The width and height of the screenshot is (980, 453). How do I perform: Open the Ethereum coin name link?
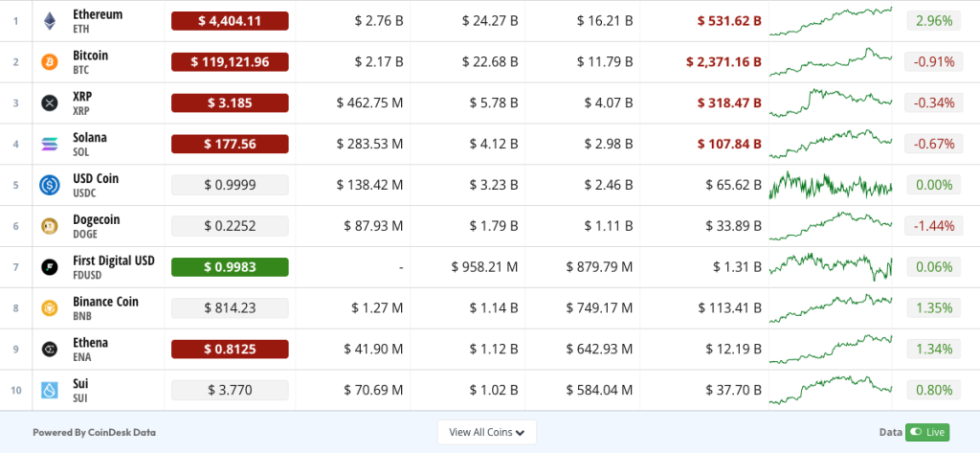click(98, 14)
